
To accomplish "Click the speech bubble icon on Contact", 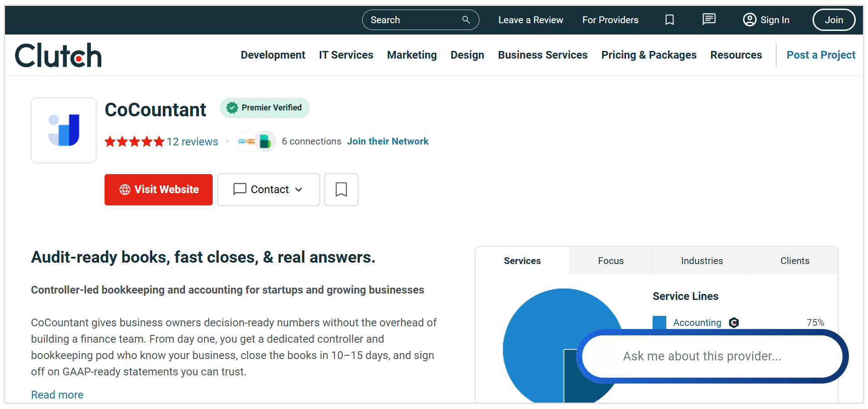I will (239, 189).
